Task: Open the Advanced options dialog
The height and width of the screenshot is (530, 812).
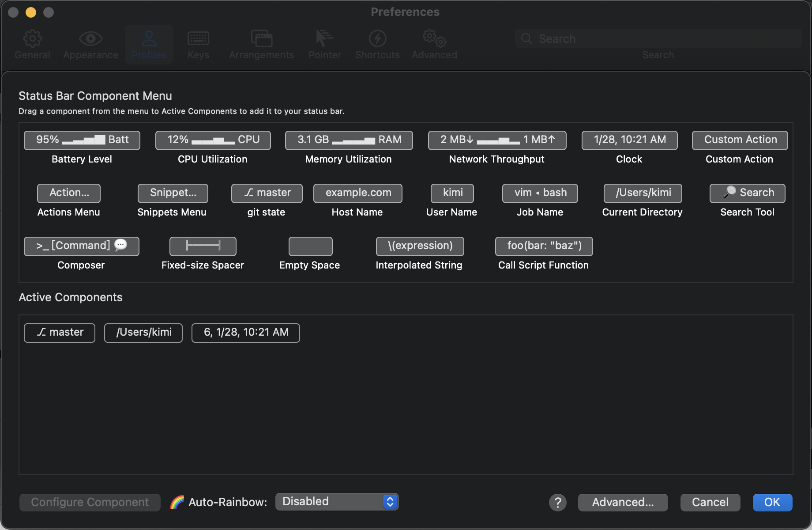Action: 623,502
